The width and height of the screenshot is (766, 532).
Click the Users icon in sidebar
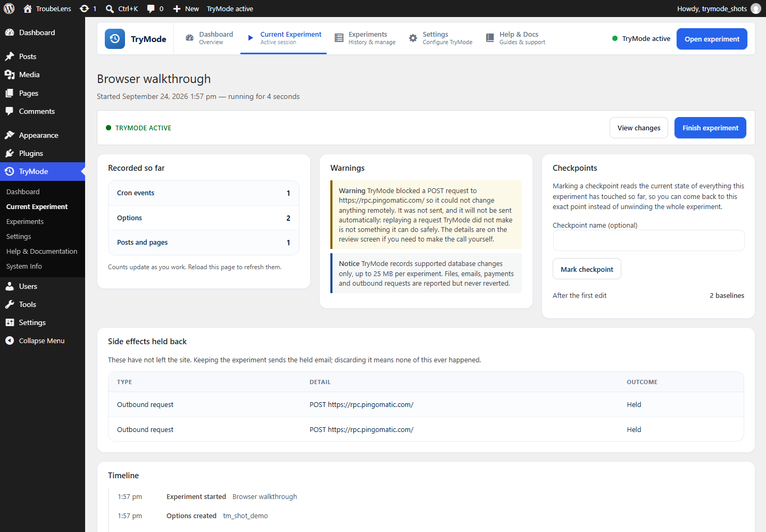[x=10, y=286]
